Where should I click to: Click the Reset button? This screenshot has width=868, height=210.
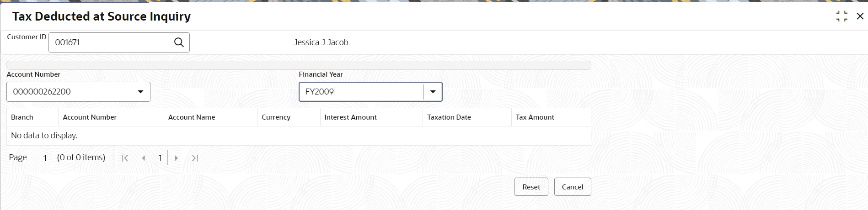[531, 187]
